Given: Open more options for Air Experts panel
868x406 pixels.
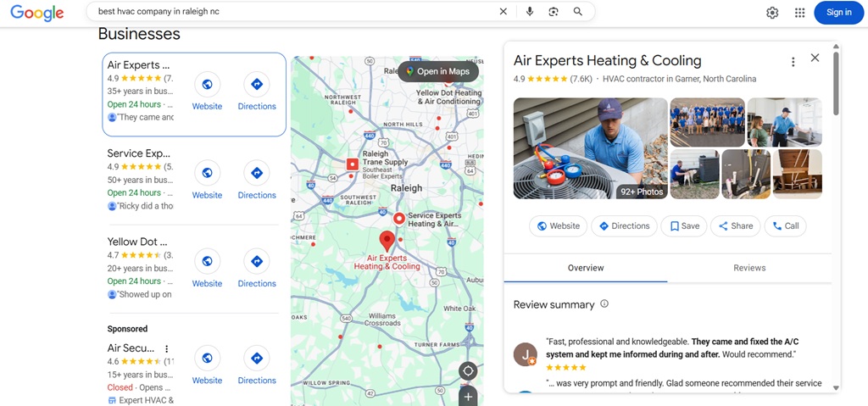Looking at the screenshot, I should pyautogui.click(x=793, y=62).
